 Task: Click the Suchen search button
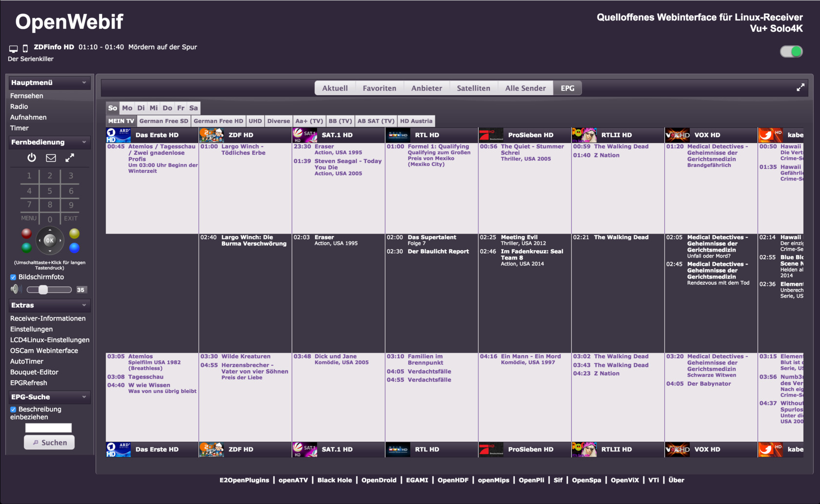click(x=49, y=443)
